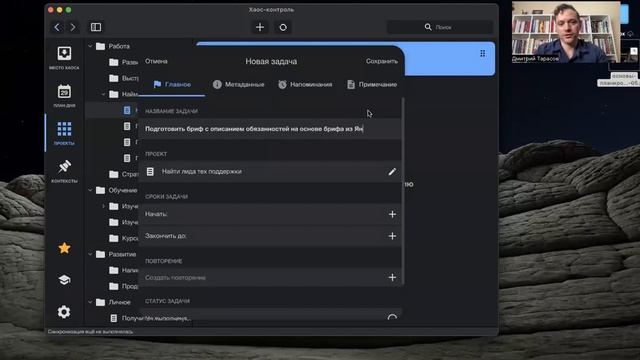Open the Место хаоса inbox section
This screenshot has height=360, width=640.
[x=64, y=58]
